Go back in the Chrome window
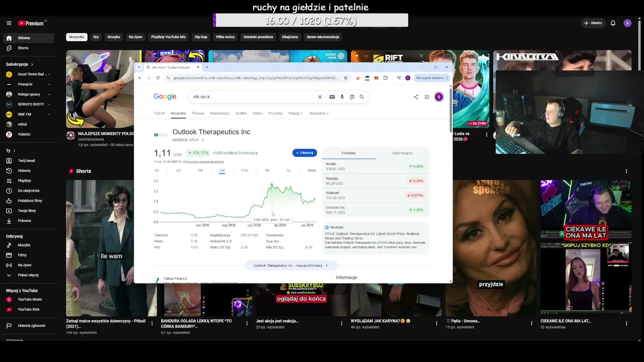This screenshot has height=362, width=644. 140,78
